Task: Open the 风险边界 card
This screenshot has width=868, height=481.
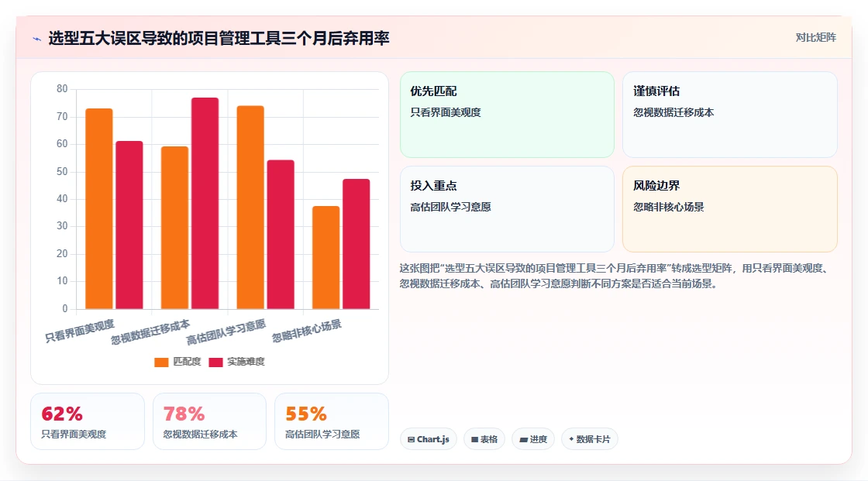Action: 729,209
